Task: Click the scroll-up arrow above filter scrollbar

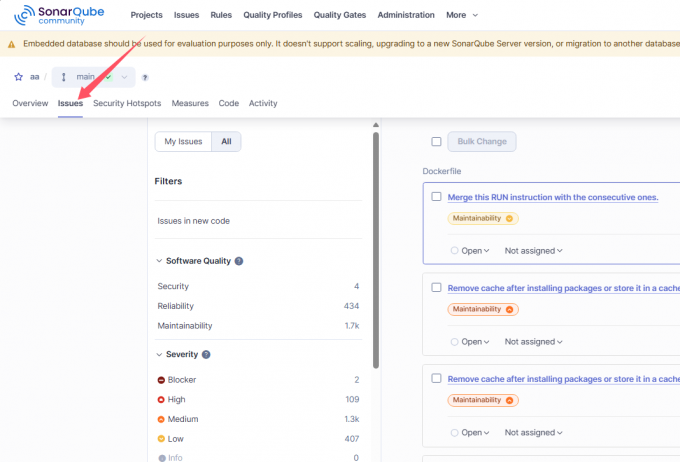Action: tap(376, 125)
